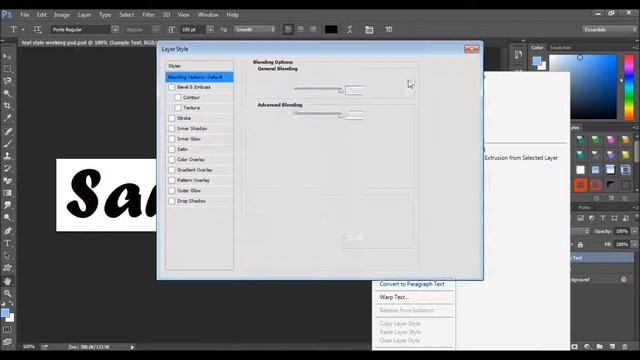Left align text in options bar

pyautogui.click(x=288, y=29)
